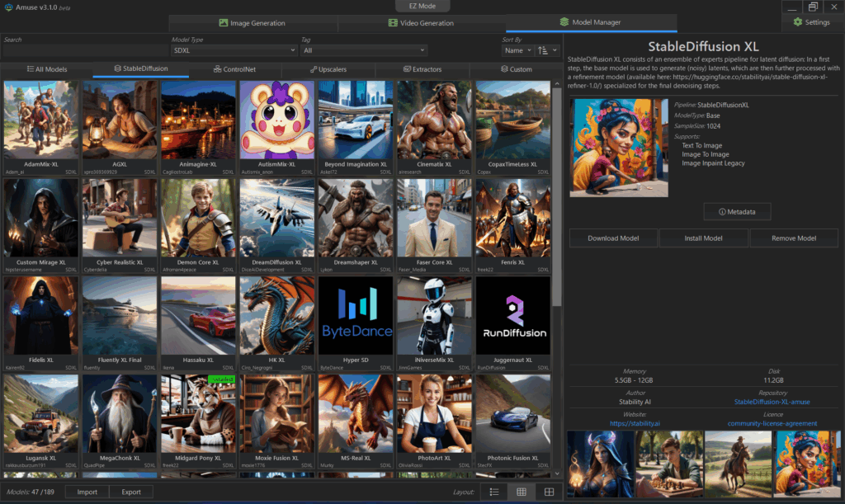
Task: Switch layout to small grid view
Action: (x=522, y=492)
